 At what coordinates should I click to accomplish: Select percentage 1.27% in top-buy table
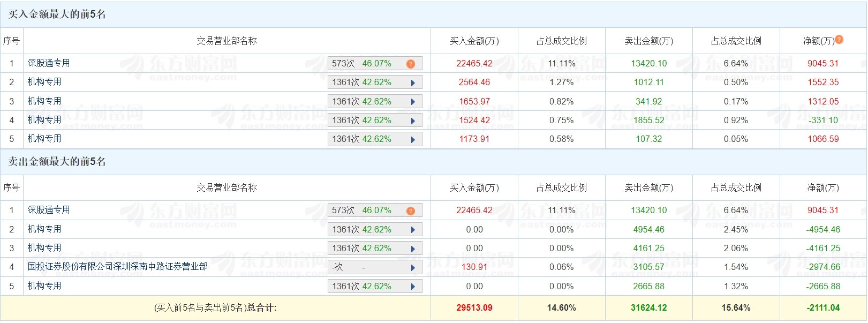tap(561, 82)
